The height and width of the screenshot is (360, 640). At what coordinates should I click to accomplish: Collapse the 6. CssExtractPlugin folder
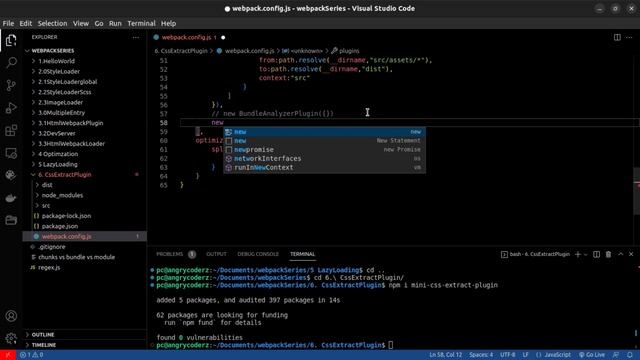pos(64,174)
